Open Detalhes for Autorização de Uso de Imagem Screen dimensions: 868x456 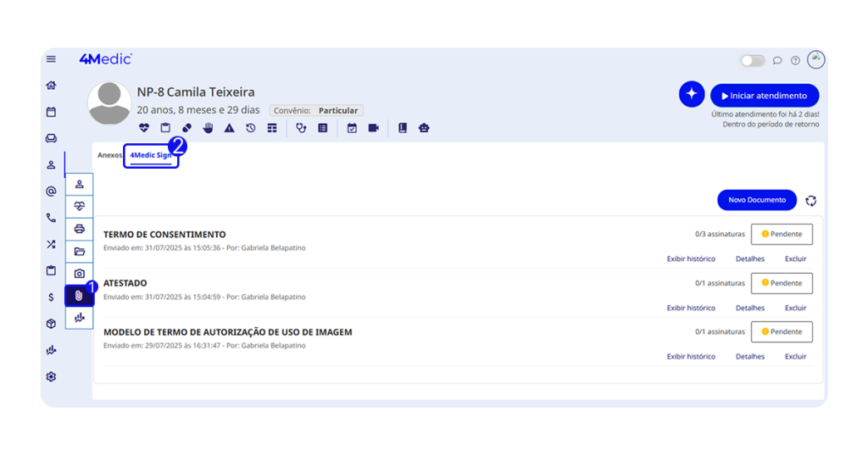750,356
